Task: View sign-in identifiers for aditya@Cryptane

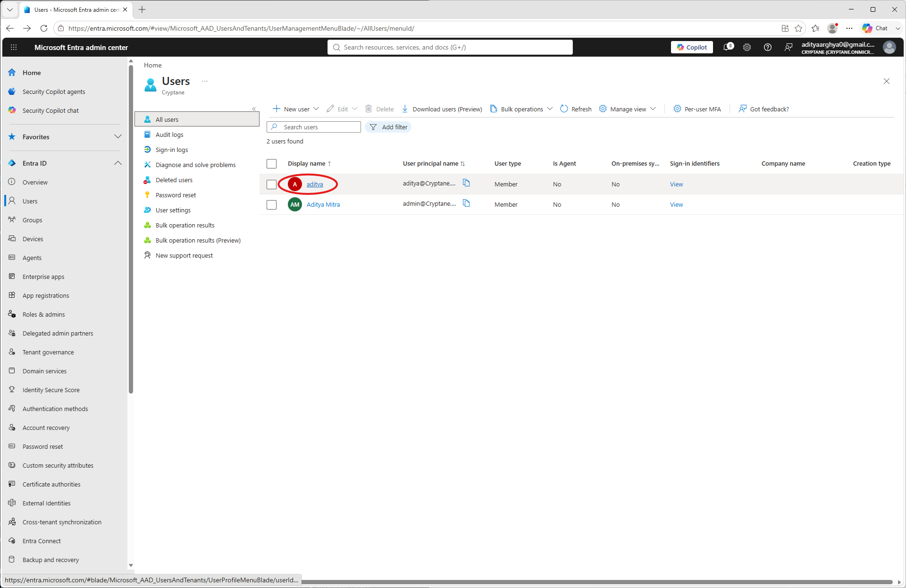Action: coord(676,185)
